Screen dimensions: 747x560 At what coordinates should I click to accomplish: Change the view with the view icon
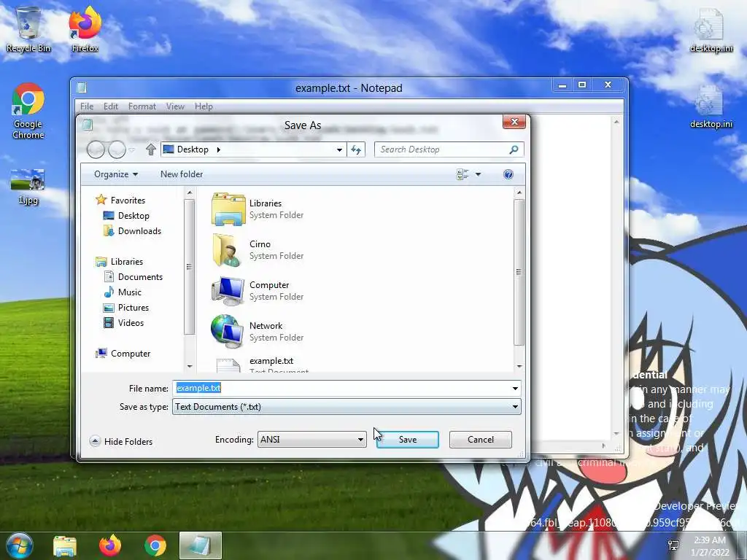click(x=462, y=174)
